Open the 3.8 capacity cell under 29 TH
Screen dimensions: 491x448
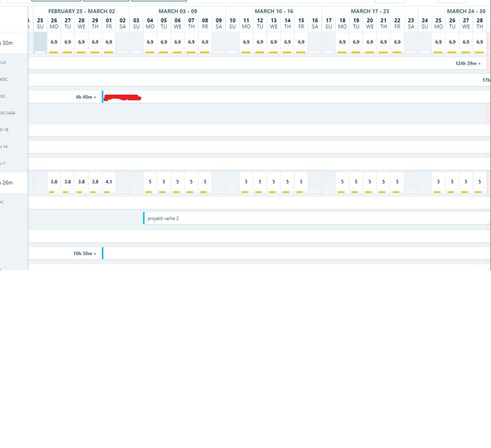(95, 182)
